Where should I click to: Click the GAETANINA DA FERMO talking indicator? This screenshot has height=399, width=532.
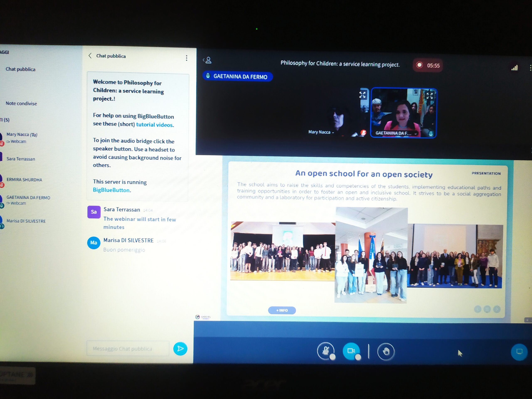click(237, 76)
